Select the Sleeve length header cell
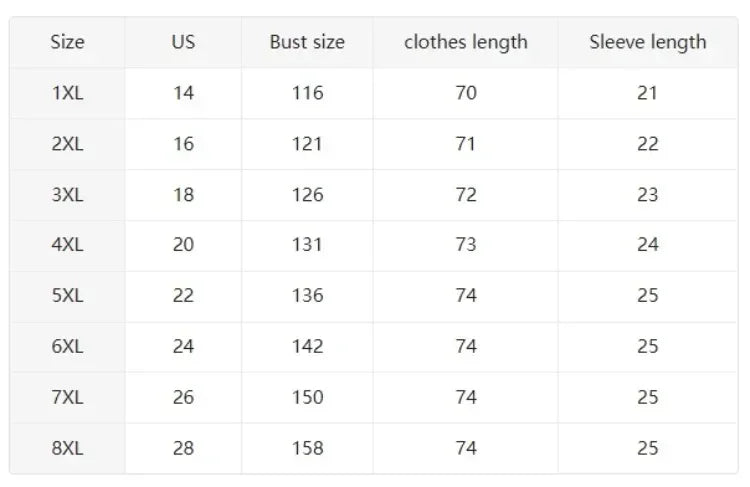Image resolution: width=750 pixels, height=487 pixels. click(x=647, y=42)
